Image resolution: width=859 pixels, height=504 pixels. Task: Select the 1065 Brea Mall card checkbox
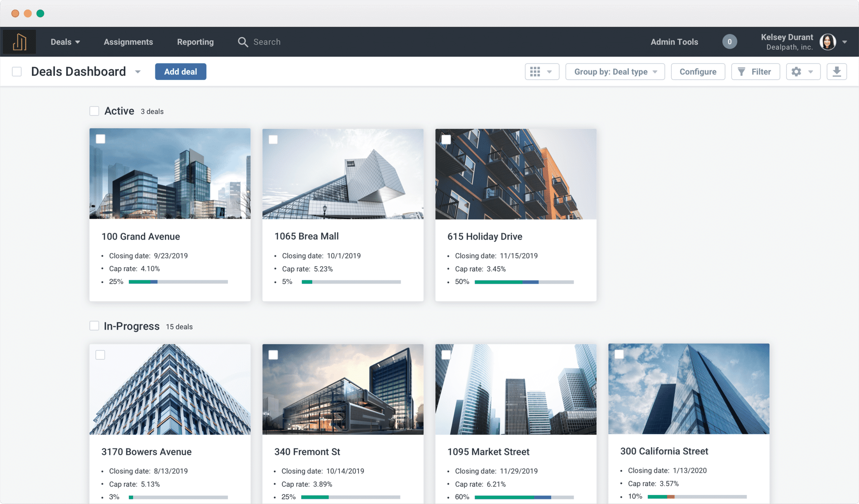(273, 140)
